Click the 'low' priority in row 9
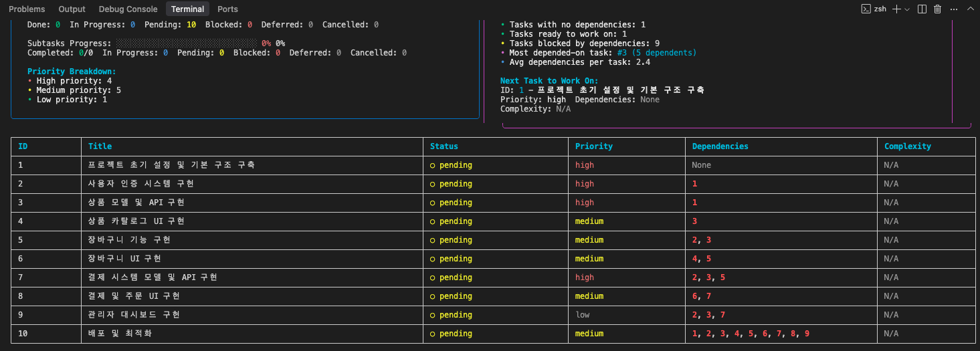This screenshot has width=980, height=351. coord(582,314)
